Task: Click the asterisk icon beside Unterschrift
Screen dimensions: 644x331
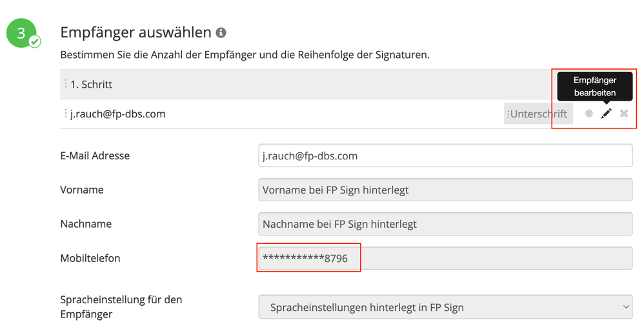Action: [x=589, y=114]
